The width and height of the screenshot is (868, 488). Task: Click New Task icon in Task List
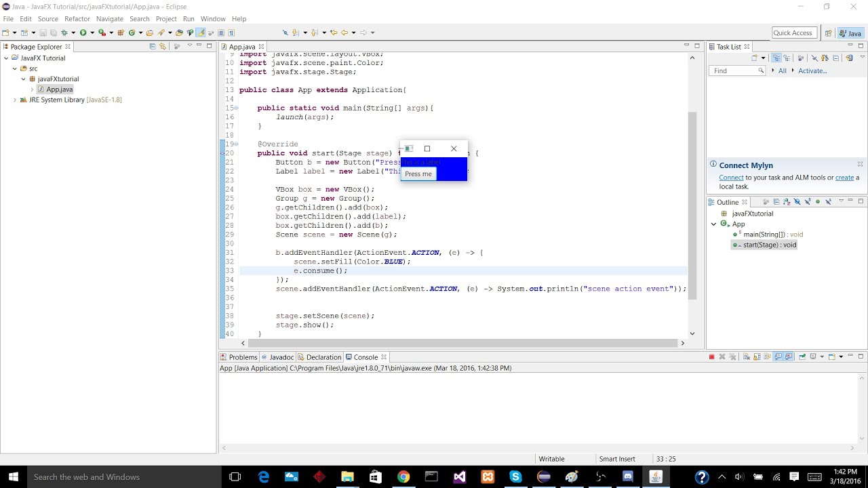[754, 58]
